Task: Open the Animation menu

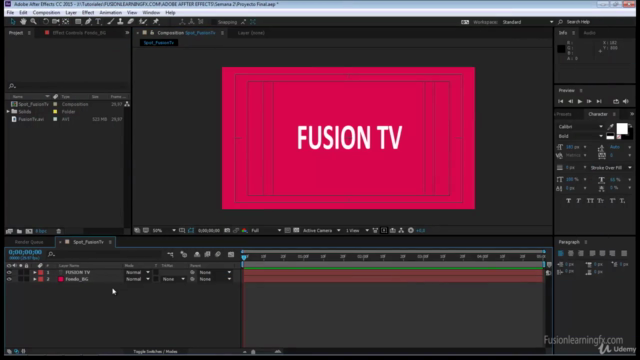Action: [110, 13]
